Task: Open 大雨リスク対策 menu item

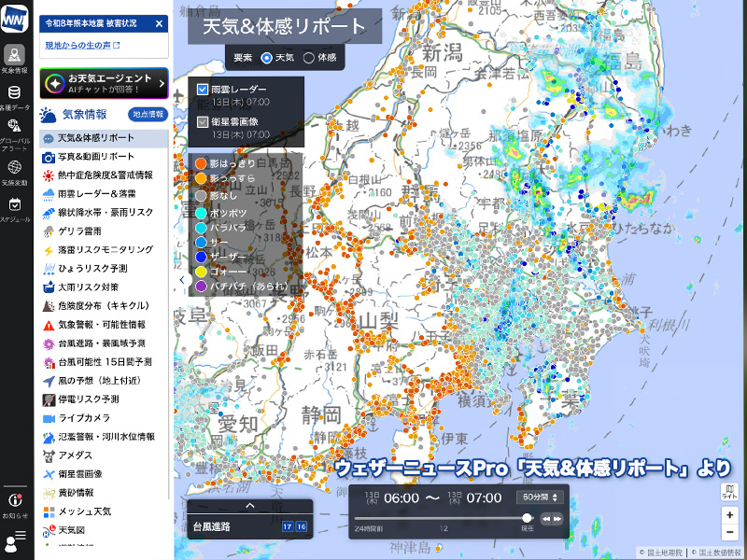Action: pos(104,287)
